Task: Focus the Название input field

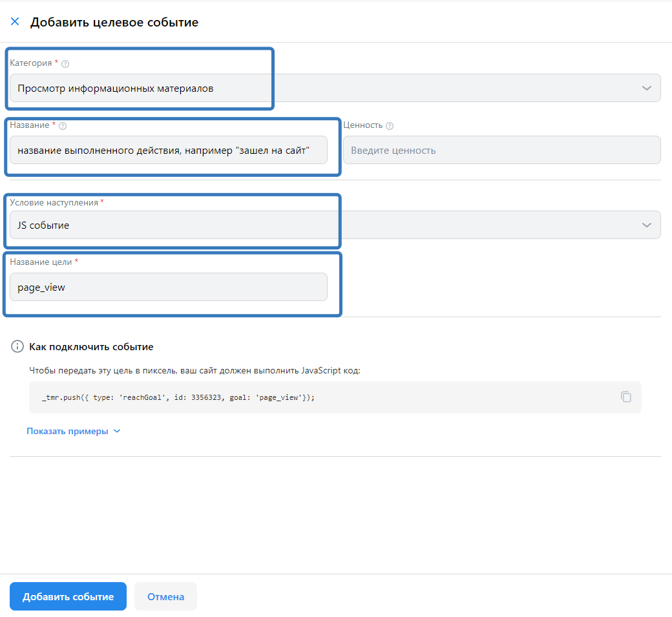Action: pos(168,151)
